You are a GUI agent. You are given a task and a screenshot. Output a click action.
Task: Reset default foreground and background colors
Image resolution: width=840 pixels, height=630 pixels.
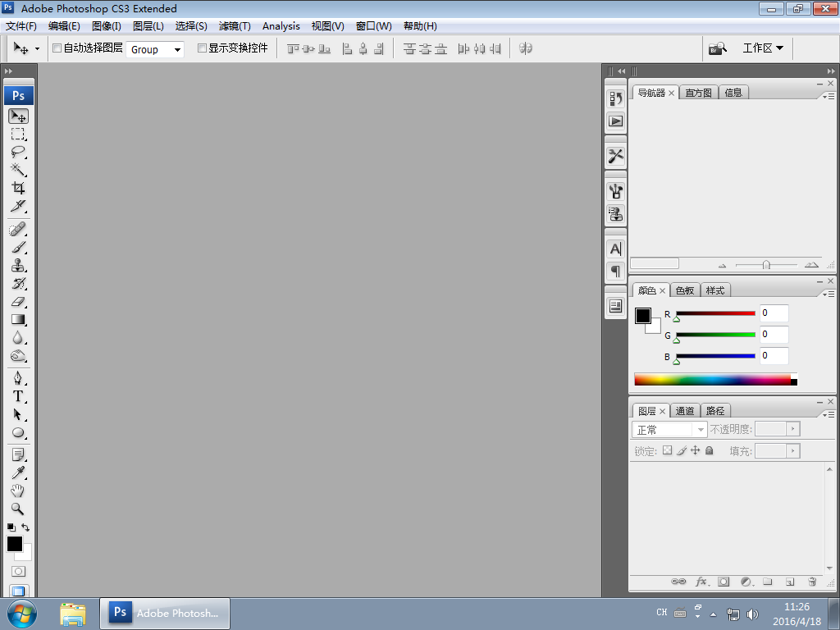(x=11, y=527)
